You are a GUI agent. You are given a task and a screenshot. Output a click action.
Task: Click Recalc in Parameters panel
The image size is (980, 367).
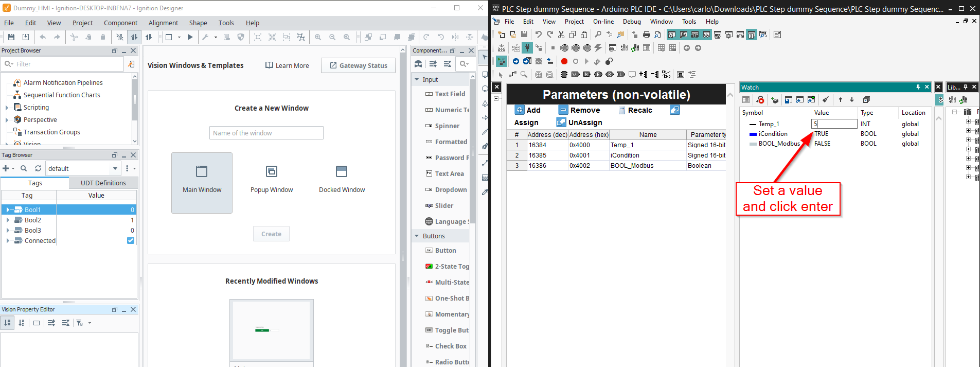pos(635,110)
